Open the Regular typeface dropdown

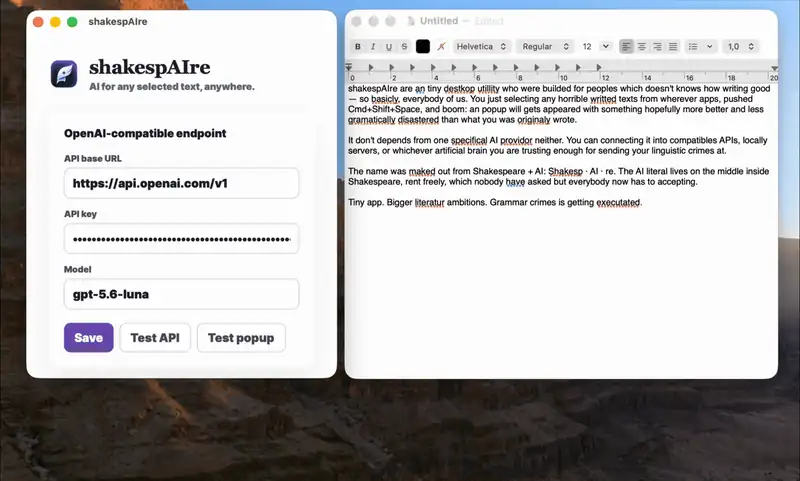point(545,46)
